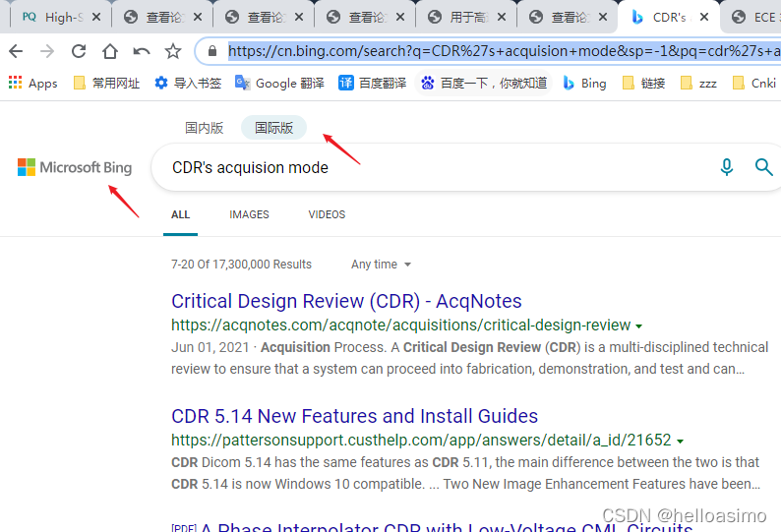Click the browser forward arrow
The image size is (781, 532).
[x=47, y=51]
